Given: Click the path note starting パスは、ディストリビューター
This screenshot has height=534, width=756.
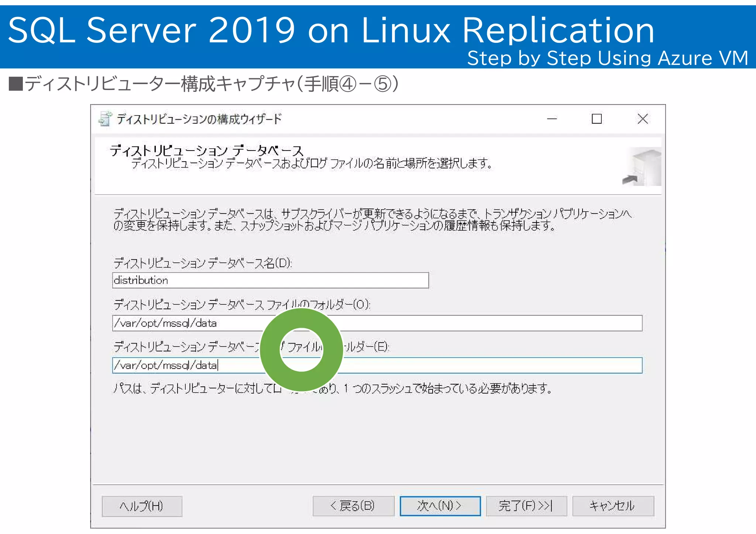Looking at the screenshot, I should point(332,388).
